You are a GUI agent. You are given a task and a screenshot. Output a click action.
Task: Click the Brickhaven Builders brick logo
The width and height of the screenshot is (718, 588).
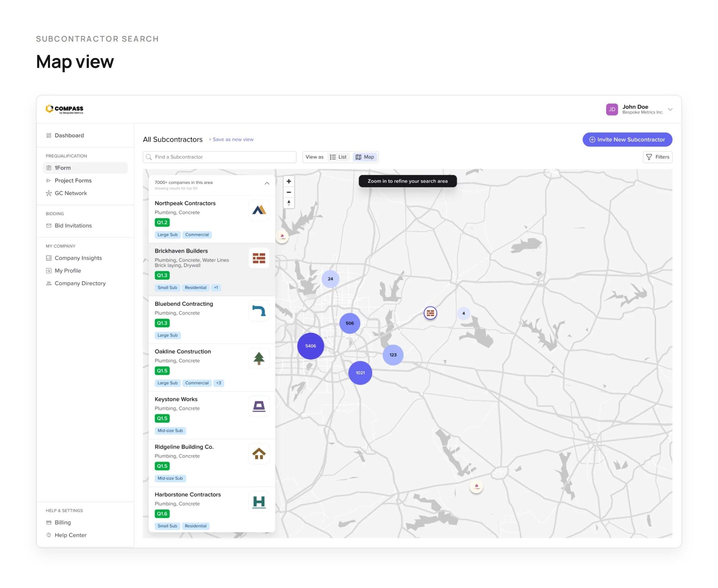point(259,258)
